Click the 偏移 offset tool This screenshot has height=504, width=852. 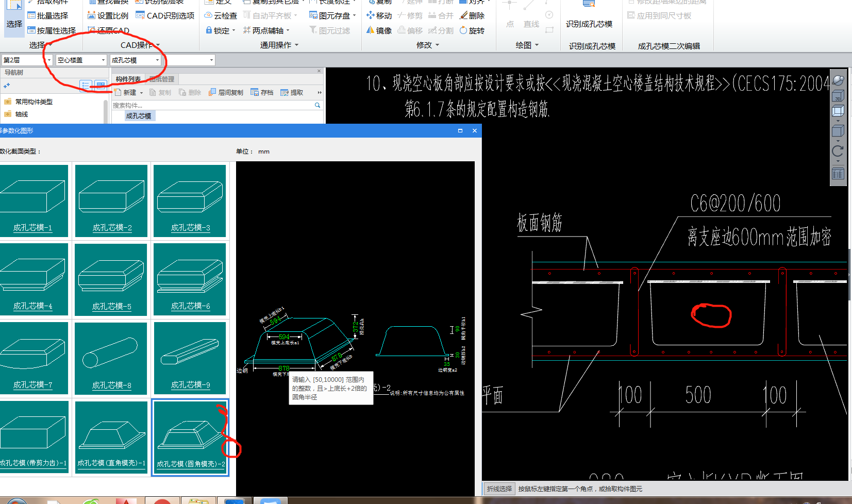point(410,31)
